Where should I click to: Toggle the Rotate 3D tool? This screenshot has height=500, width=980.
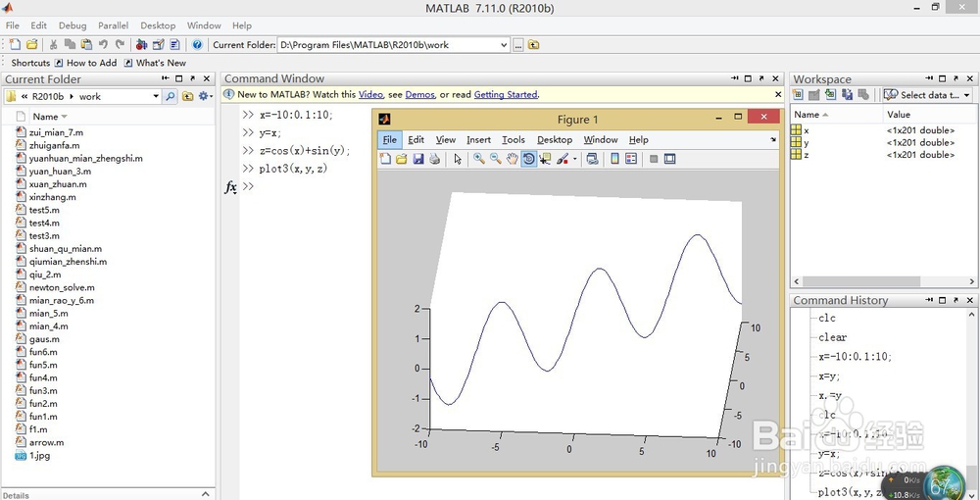529,159
